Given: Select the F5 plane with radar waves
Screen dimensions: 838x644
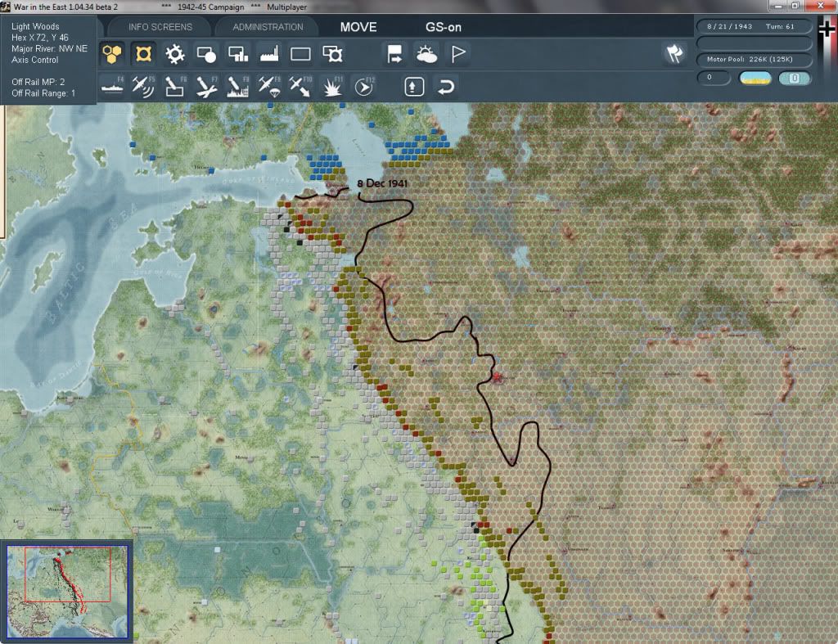Looking at the screenshot, I should (143, 87).
